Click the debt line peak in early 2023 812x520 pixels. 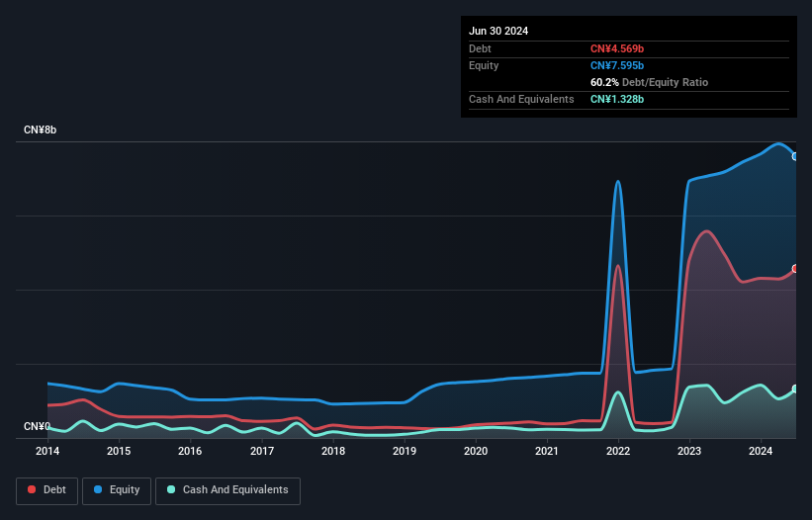click(706, 231)
